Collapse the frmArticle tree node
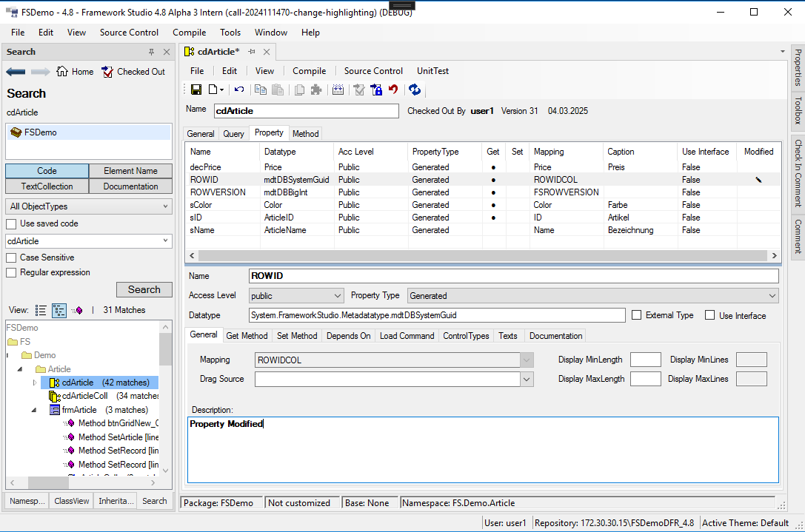This screenshot has width=805, height=532. click(x=34, y=410)
